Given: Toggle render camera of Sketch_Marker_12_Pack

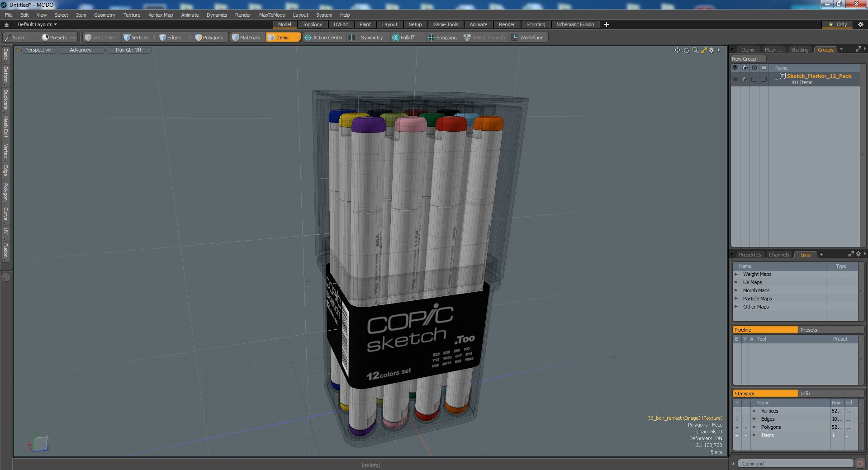Looking at the screenshot, I should [x=745, y=79].
